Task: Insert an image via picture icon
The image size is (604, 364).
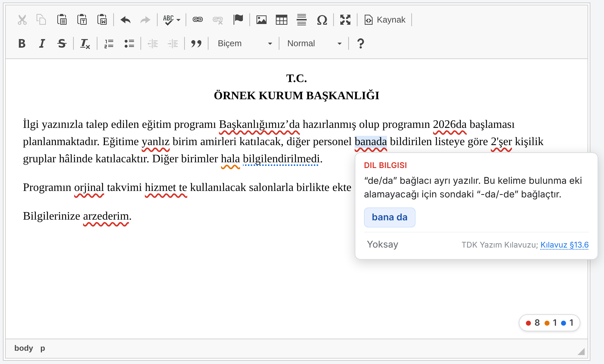Action: tap(262, 20)
